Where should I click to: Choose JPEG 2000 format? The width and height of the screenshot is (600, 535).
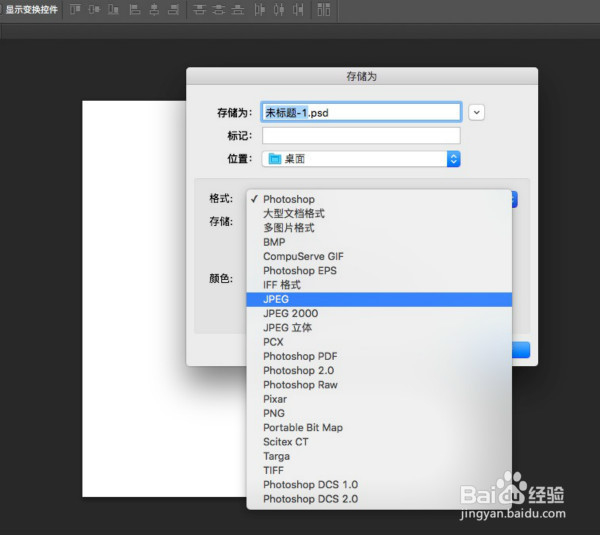click(x=379, y=313)
